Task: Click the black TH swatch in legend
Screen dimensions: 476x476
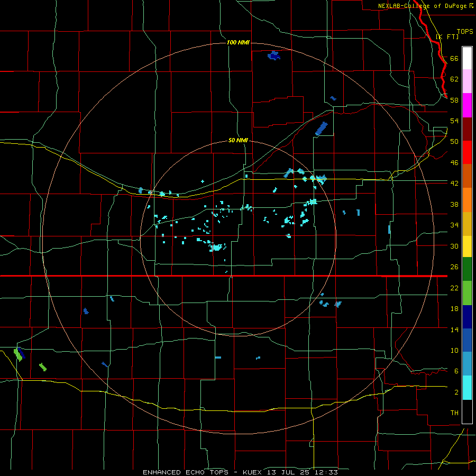Action: point(467,411)
